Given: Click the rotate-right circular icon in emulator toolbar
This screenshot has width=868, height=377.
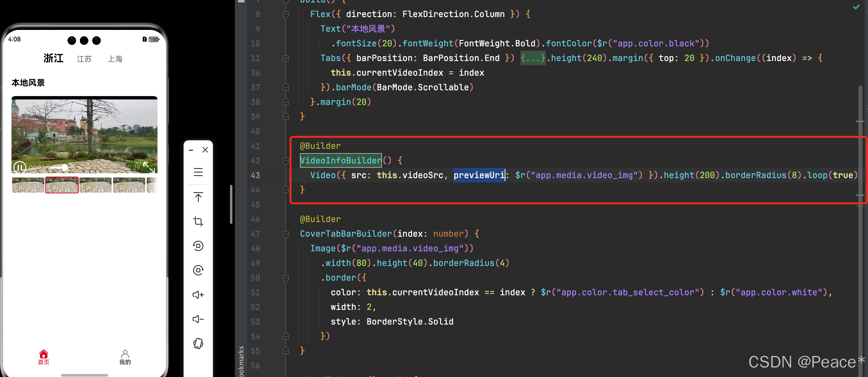Looking at the screenshot, I should [198, 270].
